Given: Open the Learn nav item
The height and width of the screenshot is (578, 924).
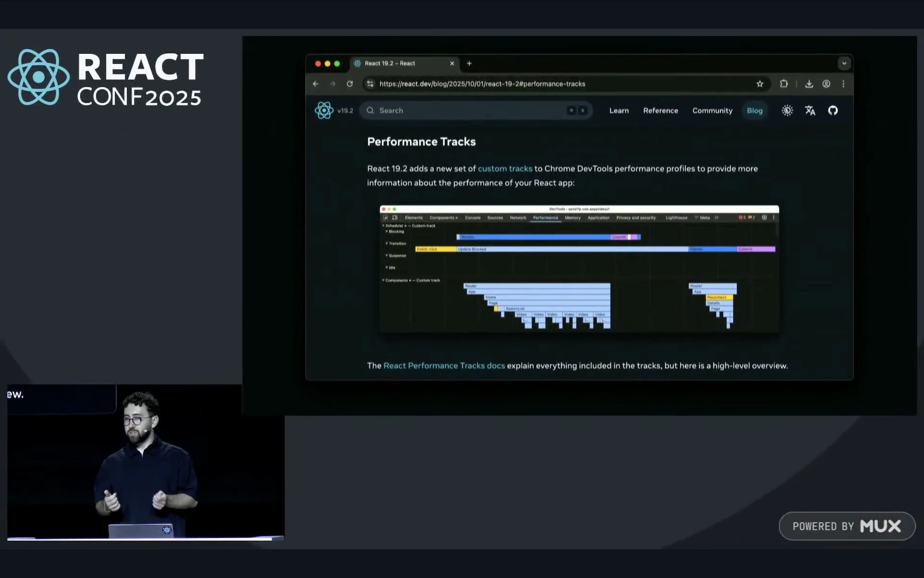Looking at the screenshot, I should (619, 111).
